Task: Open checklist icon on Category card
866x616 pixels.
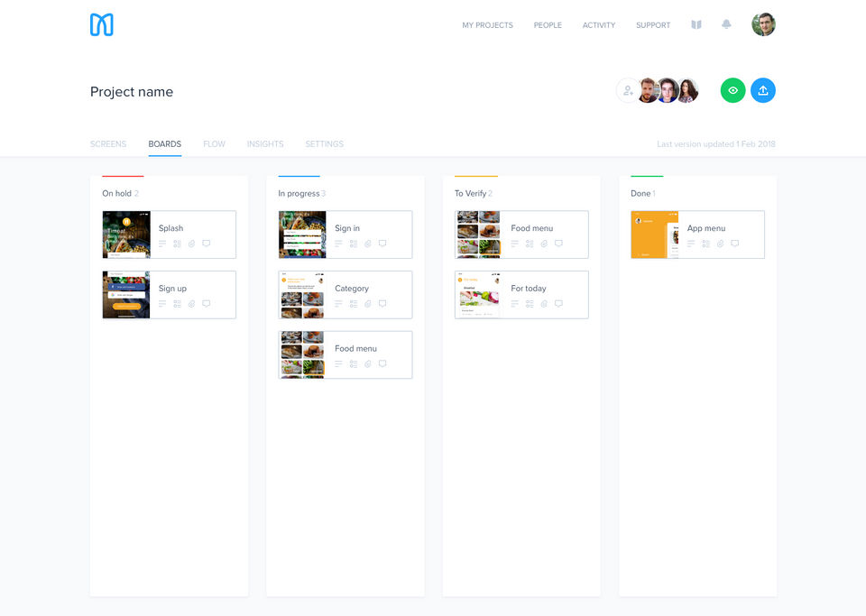Action: 354,304
